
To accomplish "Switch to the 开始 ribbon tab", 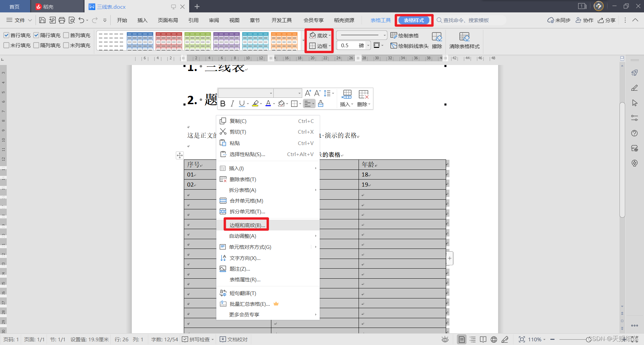I will (122, 20).
